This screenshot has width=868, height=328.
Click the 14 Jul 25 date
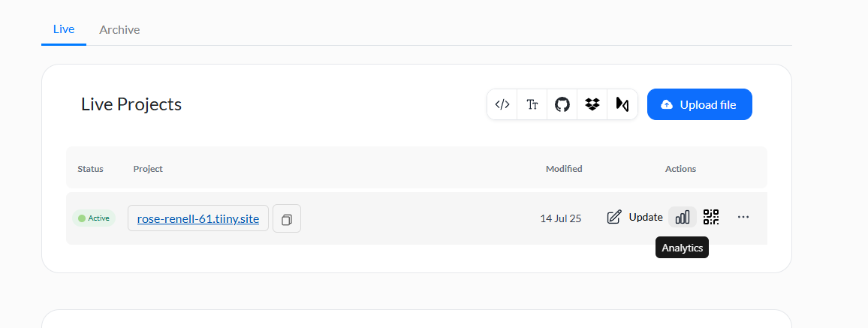coord(561,218)
